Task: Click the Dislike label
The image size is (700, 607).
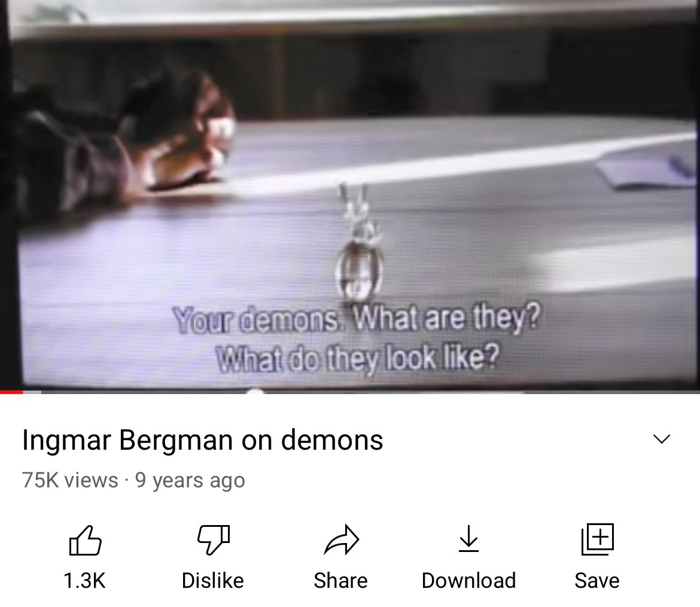Action: coord(213,581)
